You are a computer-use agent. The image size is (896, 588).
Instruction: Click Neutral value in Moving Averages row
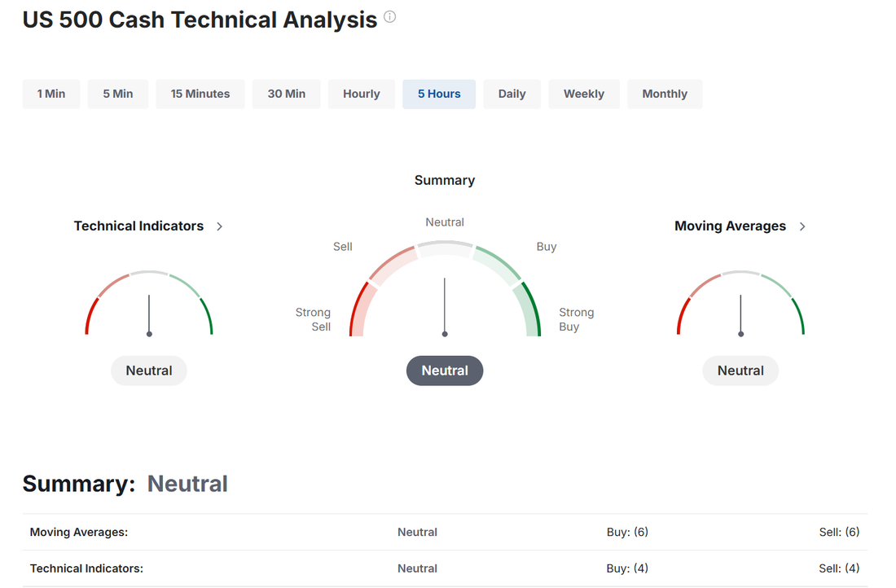(417, 532)
